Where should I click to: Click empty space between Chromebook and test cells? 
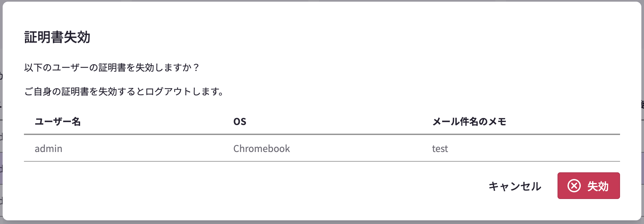tap(361, 148)
